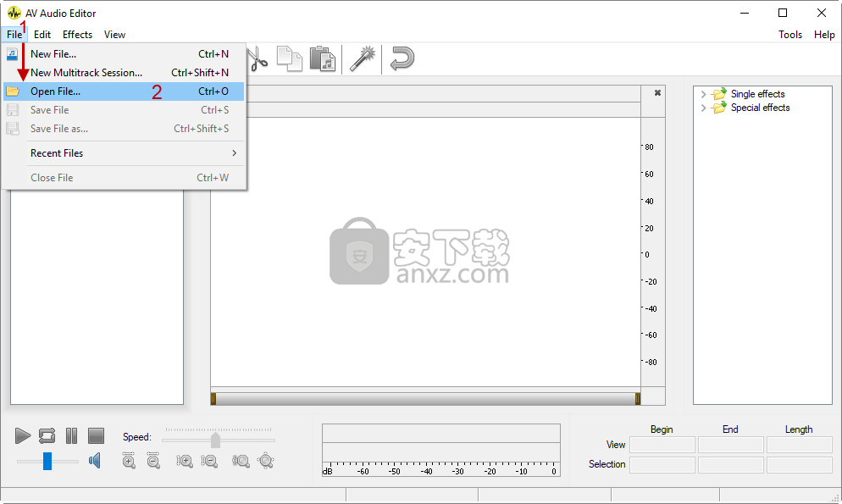
Task: Click the blue volume slider thumb
Action: click(47, 461)
